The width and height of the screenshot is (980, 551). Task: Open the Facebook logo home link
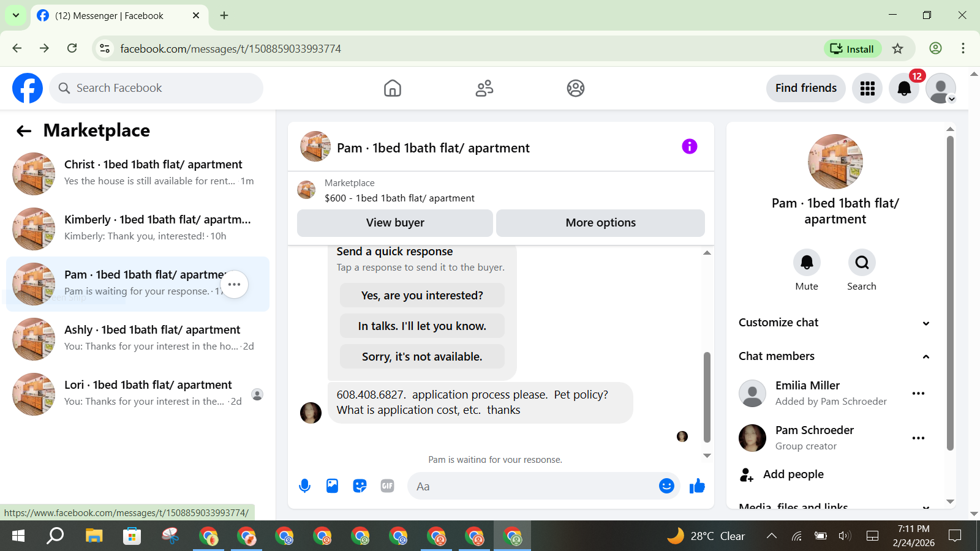pyautogui.click(x=28, y=88)
